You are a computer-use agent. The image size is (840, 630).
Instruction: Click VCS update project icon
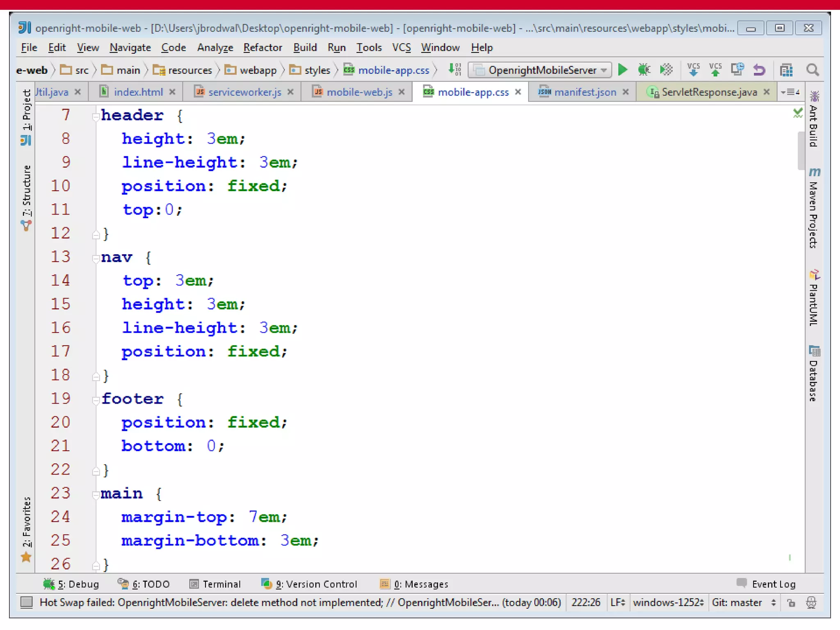click(x=693, y=70)
